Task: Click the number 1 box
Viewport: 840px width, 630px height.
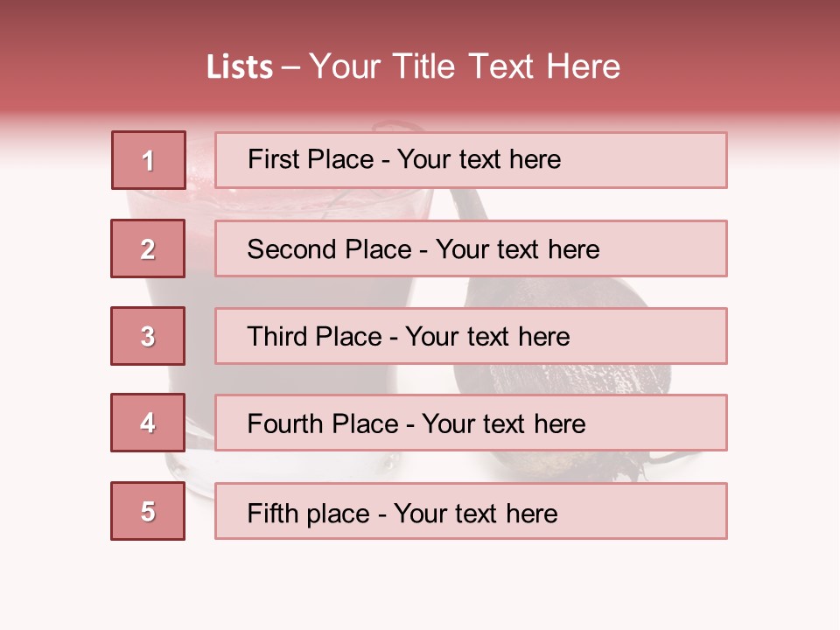Action: [148, 160]
